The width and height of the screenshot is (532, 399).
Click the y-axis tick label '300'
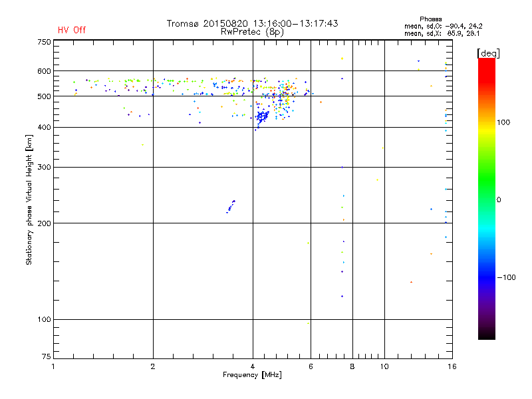pyautogui.click(x=44, y=167)
